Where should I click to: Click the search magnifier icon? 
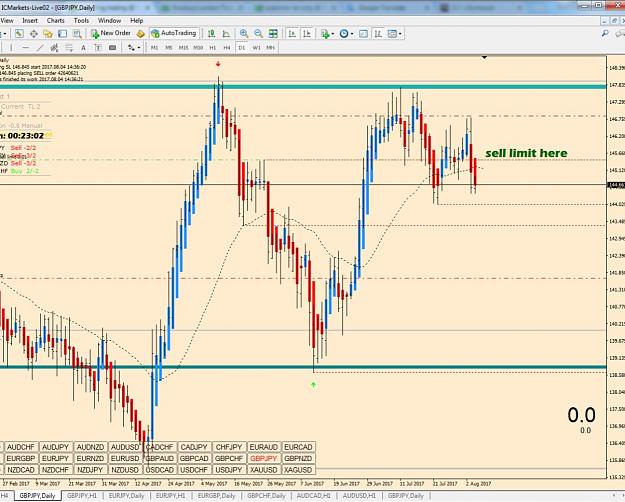605,33
